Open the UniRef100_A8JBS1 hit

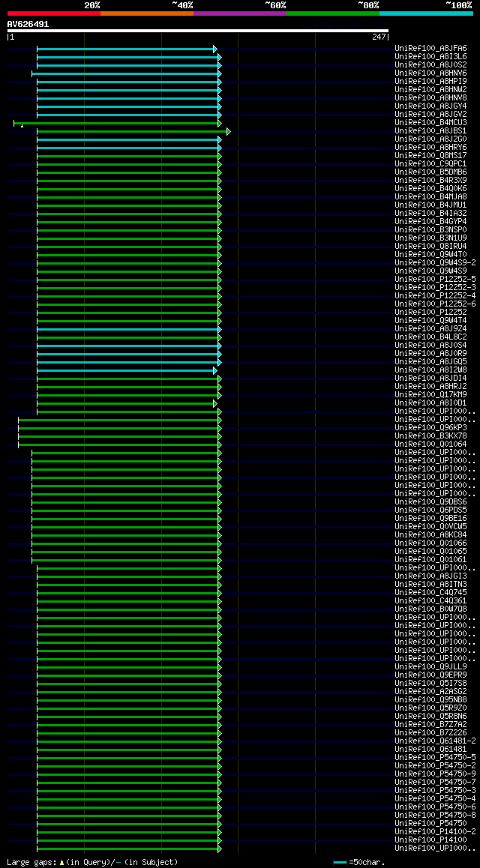click(430, 130)
